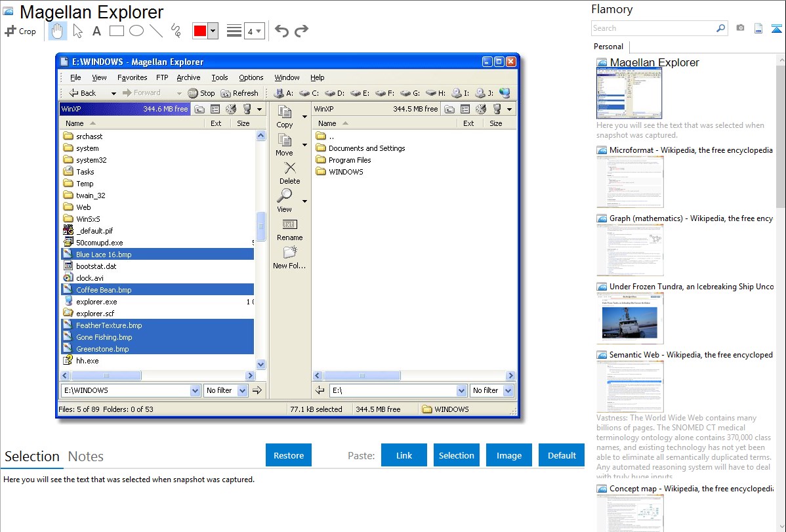
Task: Open the Options menu
Action: point(251,77)
